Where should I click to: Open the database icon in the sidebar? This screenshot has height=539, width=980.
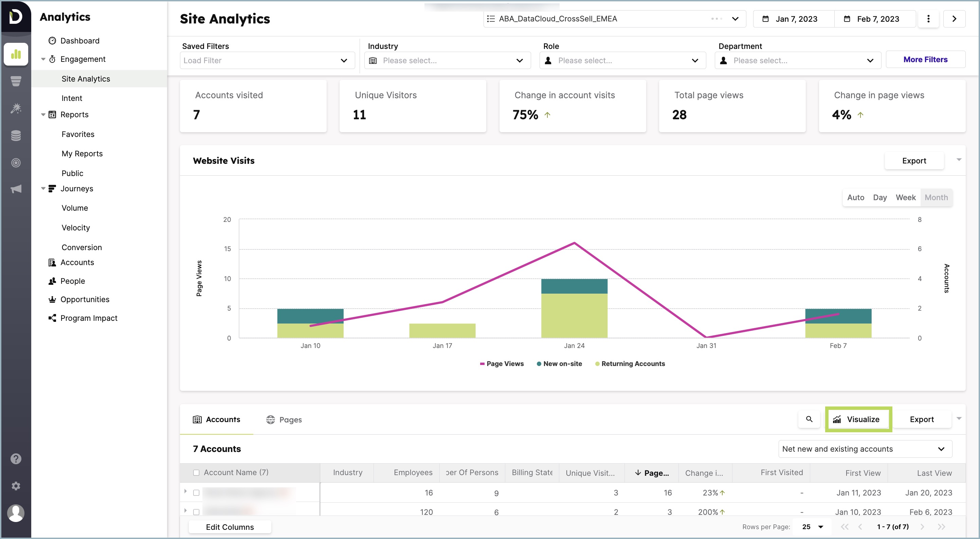(16, 135)
